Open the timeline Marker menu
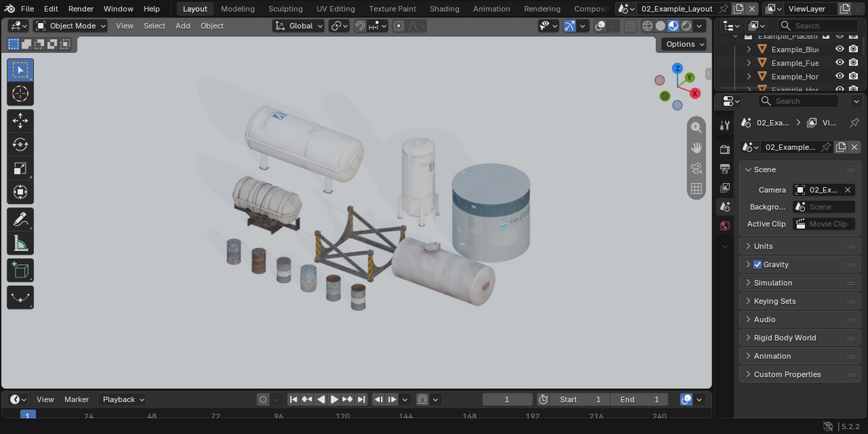This screenshot has height=434, width=868. [x=77, y=399]
